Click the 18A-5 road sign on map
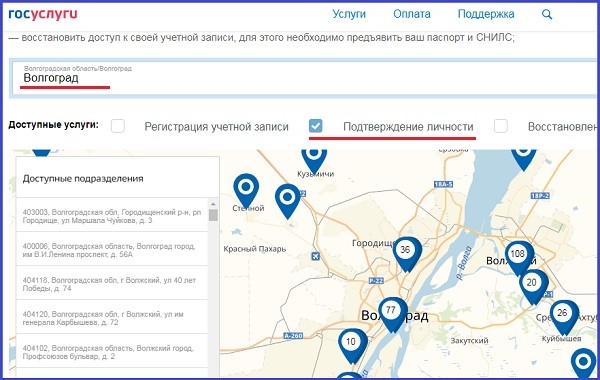The width and height of the screenshot is (600, 380). pos(443,184)
